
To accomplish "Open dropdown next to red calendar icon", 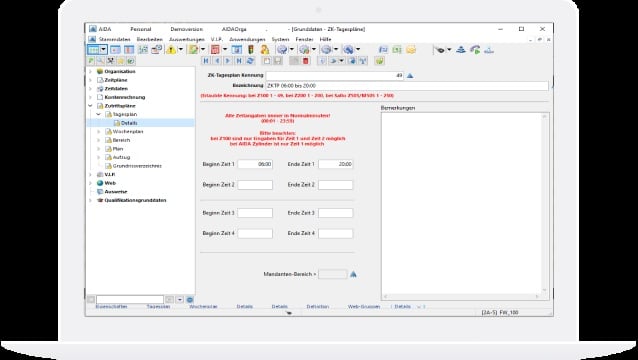I will (x=225, y=50).
